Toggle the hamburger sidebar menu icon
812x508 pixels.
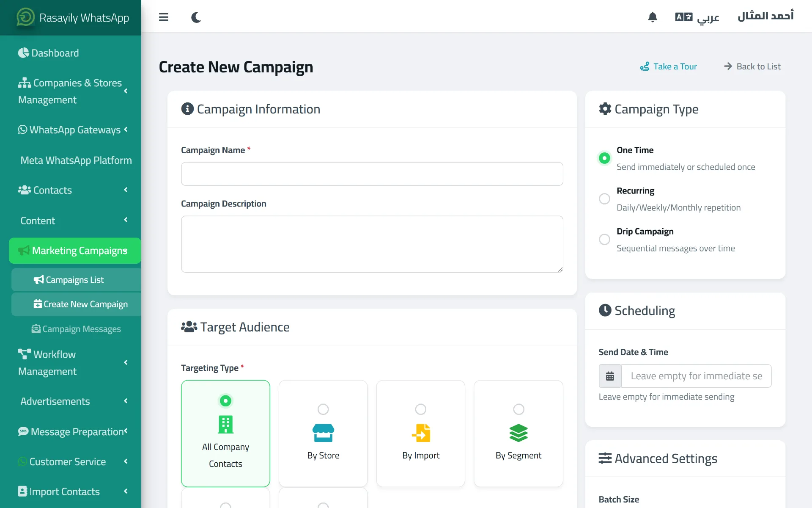[x=164, y=17]
